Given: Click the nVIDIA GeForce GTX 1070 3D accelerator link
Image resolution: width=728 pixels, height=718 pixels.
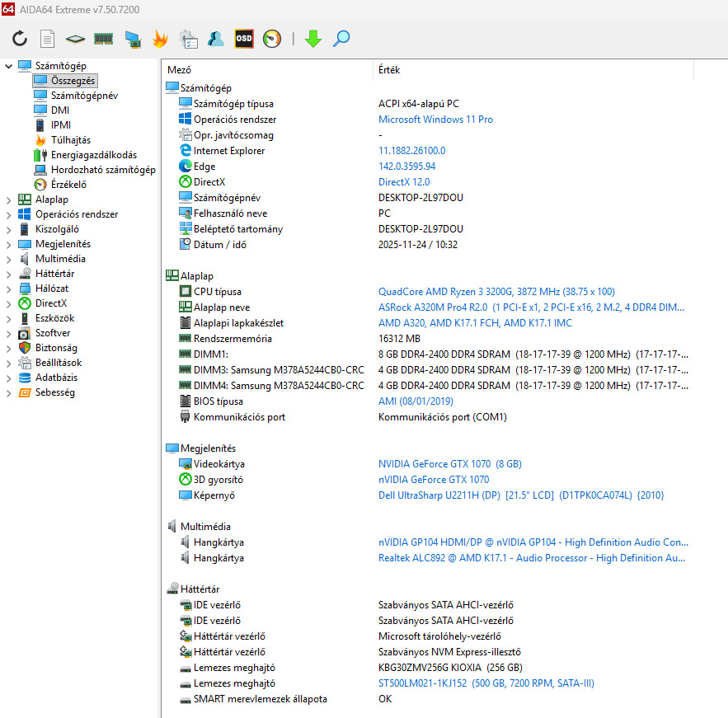Looking at the screenshot, I should 434,480.
